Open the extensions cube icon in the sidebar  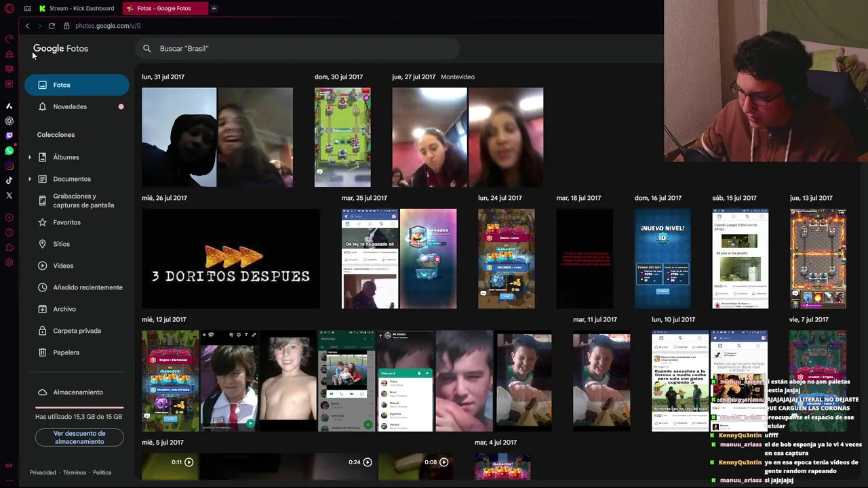pos(9,248)
